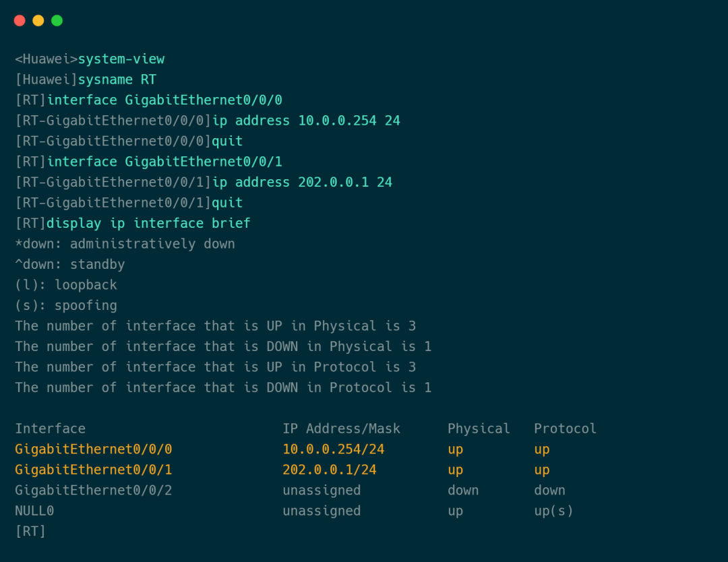Click the Protocol column header
This screenshot has height=562, width=728.
click(565, 429)
